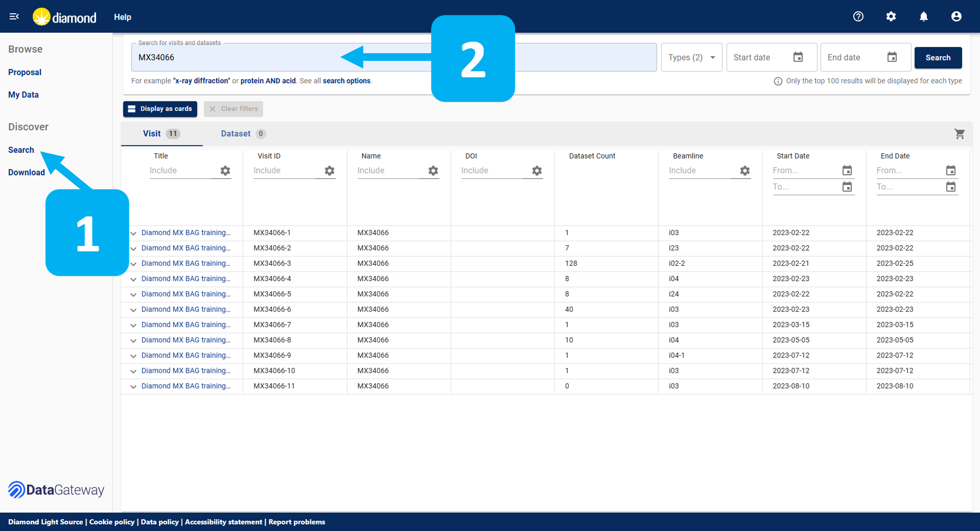Open the Types (2) dropdown
The height and width of the screenshot is (531, 980).
(x=692, y=57)
